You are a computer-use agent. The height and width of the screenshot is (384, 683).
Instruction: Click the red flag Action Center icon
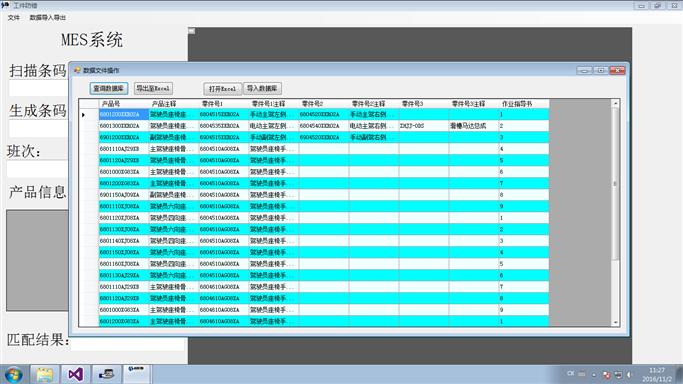(x=606, y=374)
